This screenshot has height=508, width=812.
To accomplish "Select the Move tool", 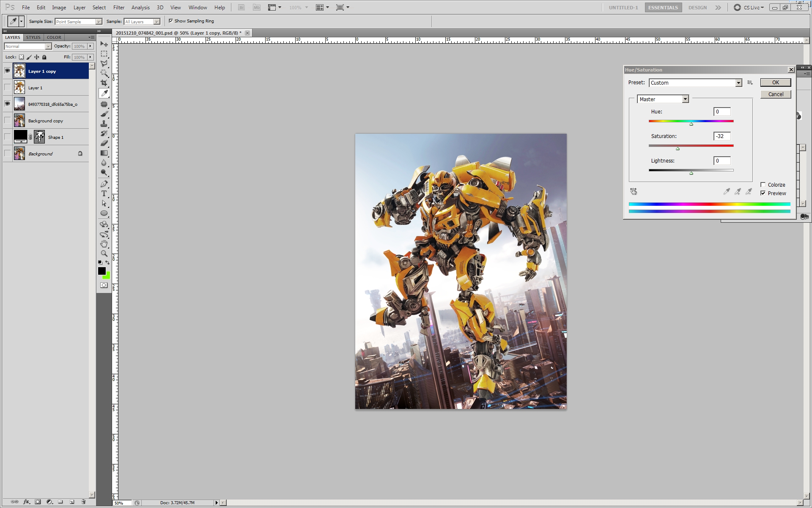I will coord(104,44).
